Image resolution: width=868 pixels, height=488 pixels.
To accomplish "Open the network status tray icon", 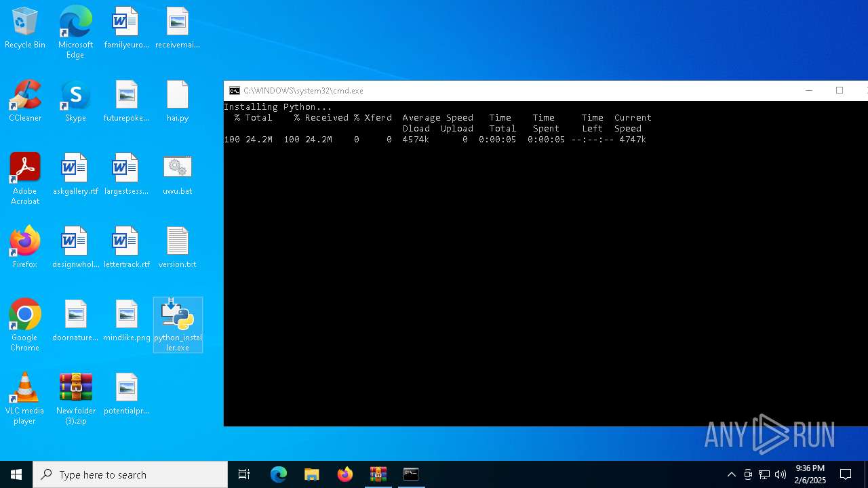I will click(764, 474).
